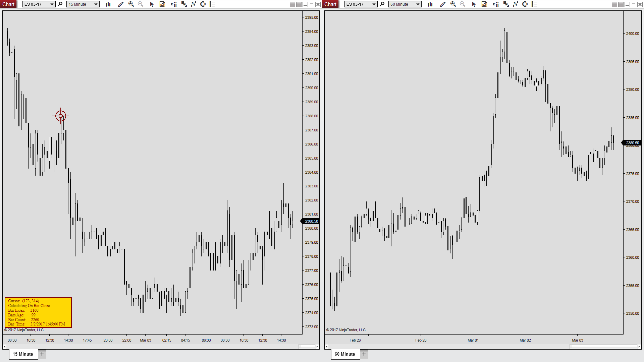Click the Chart menu button on right window
This screenshot has width=644, height=362.
coord(330,4)
